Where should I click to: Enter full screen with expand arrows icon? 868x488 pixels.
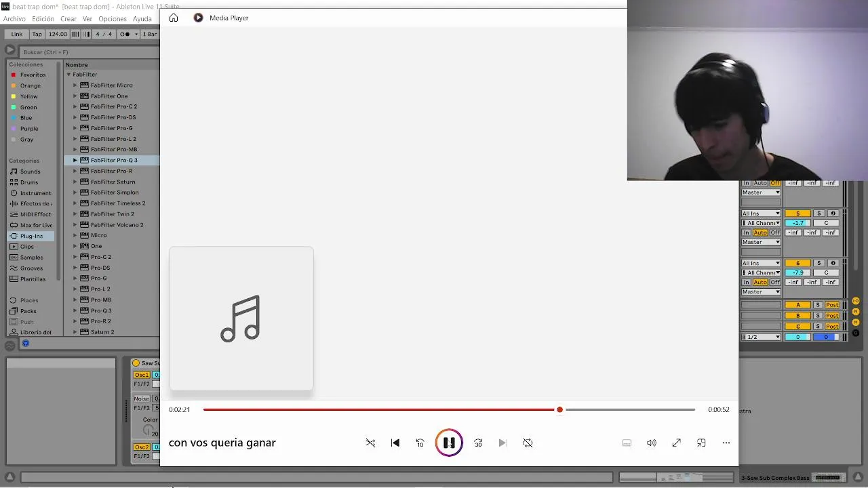[676, 443]
